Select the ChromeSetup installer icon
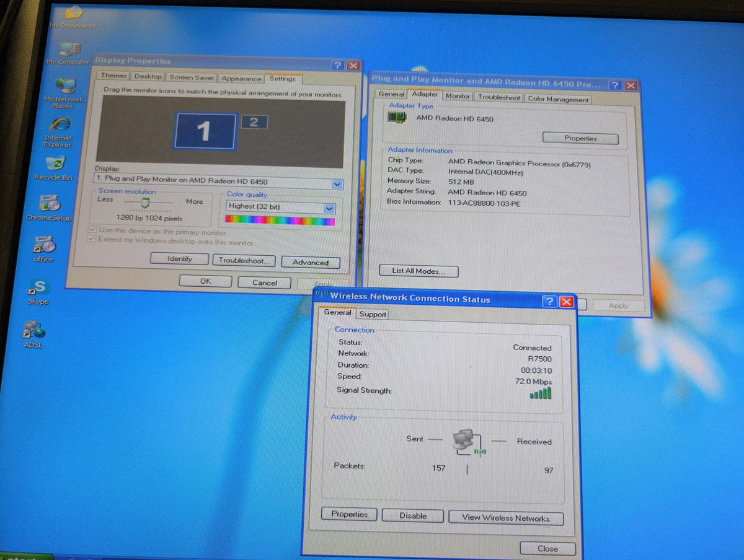The height and width of the screenshot is (560, 744). tap(49, 208)
